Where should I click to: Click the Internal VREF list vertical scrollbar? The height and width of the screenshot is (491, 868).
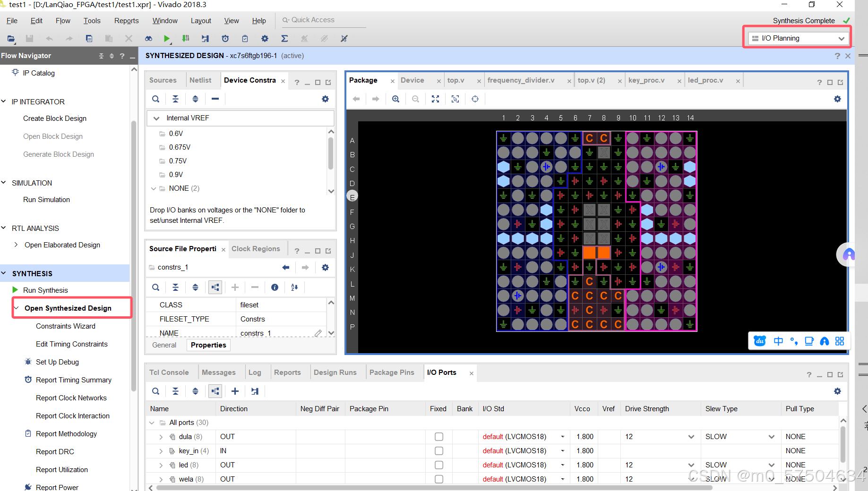click(x=331, y=153)
